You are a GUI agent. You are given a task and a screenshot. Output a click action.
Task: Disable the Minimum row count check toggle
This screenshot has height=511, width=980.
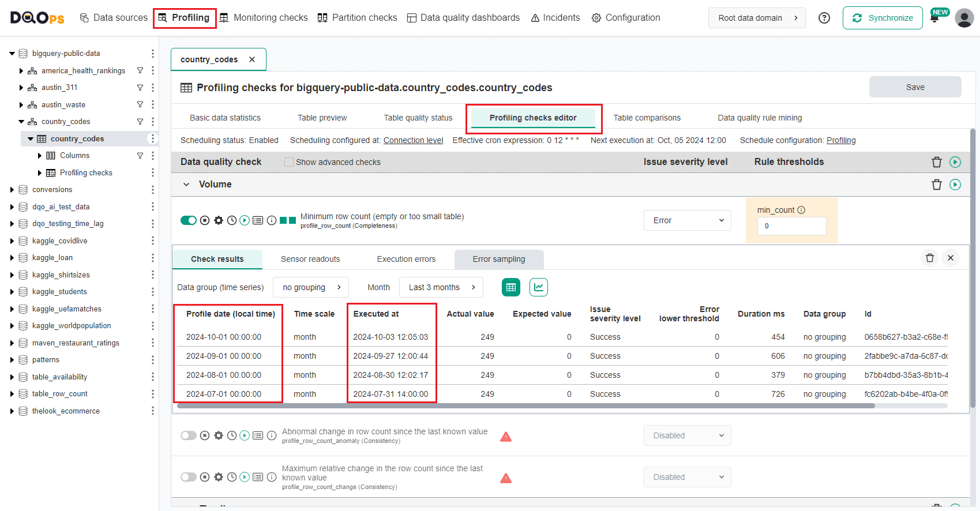(188, 220)
